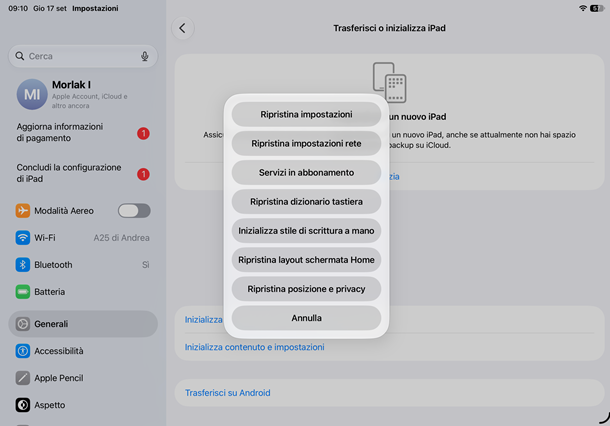Go back with the chevron button
610x426 pixels.
tap(182, 28)
